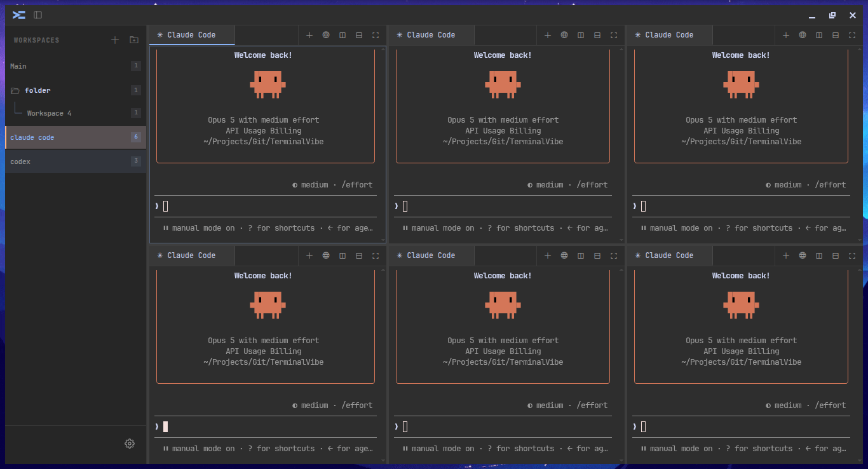Select the Claude Code tab in top-right pane
868x469 pixels.
click(670, 35)
